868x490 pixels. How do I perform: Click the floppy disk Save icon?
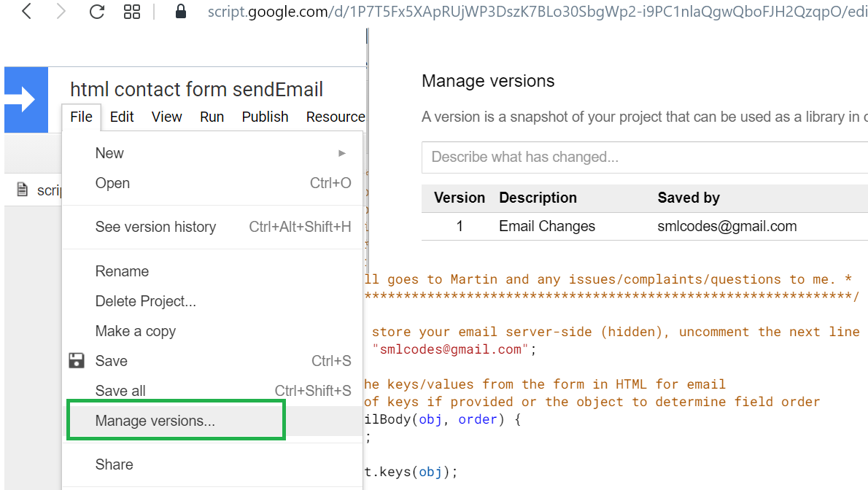[x=77, y=361]
